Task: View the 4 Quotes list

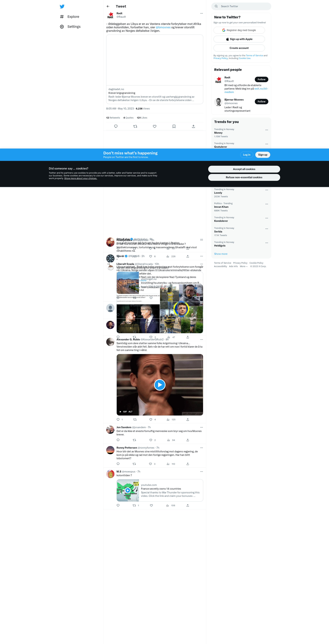Action: (x=128, y=118)
